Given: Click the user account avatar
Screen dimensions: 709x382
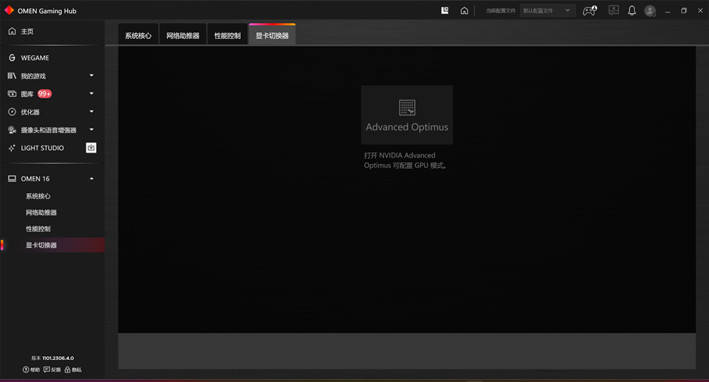Looking at the screenshot, I should (x=650, y=11).
